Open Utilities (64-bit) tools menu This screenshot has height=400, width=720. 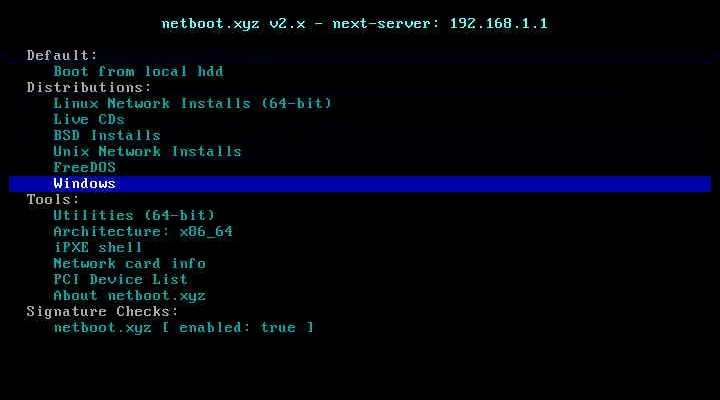[134, 216]
